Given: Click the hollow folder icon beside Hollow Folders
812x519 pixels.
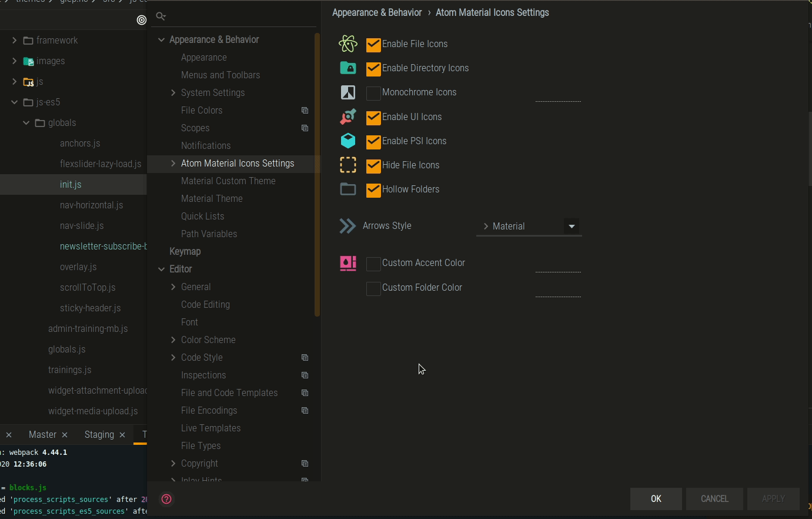Looking at the screenshot, I should coord(348,189).
